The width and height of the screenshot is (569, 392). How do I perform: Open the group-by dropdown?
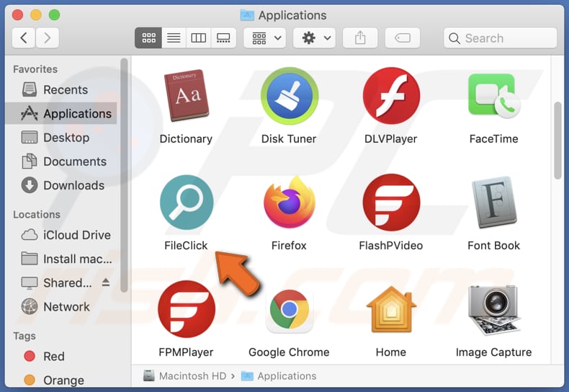[x=265, y=37]
